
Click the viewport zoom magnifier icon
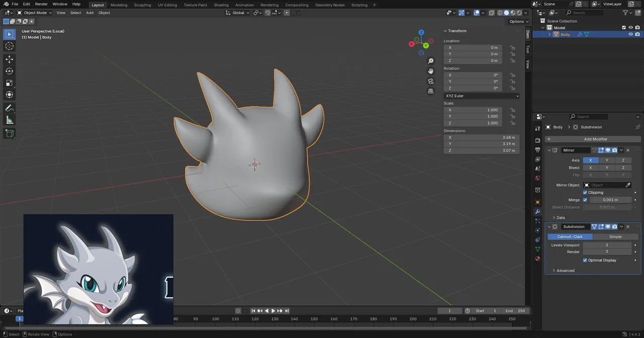click(431, 61)
